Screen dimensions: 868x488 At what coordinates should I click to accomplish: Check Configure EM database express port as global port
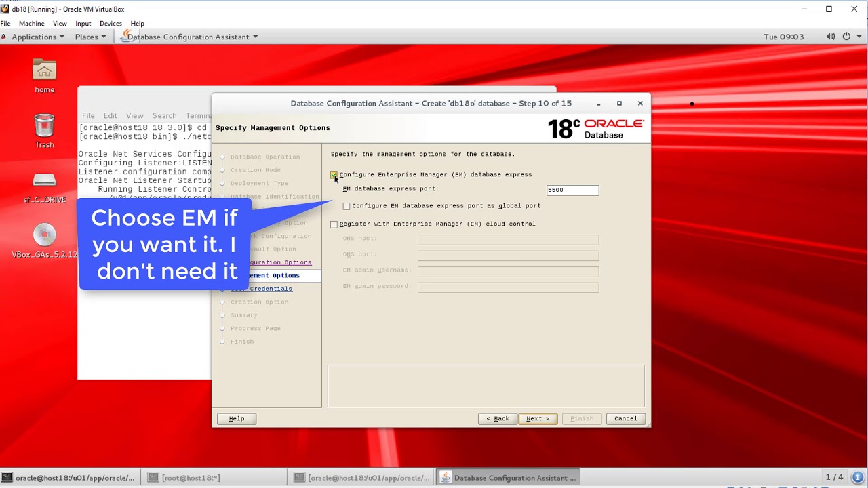347,206
